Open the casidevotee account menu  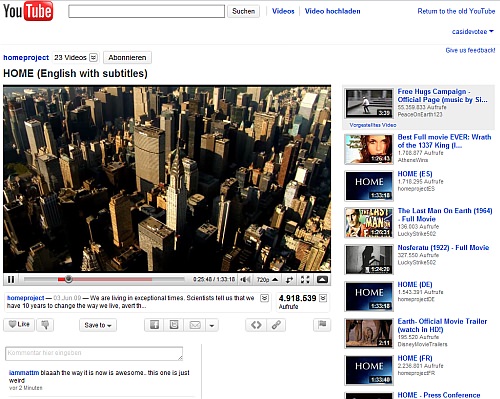(x=472, y=32)
